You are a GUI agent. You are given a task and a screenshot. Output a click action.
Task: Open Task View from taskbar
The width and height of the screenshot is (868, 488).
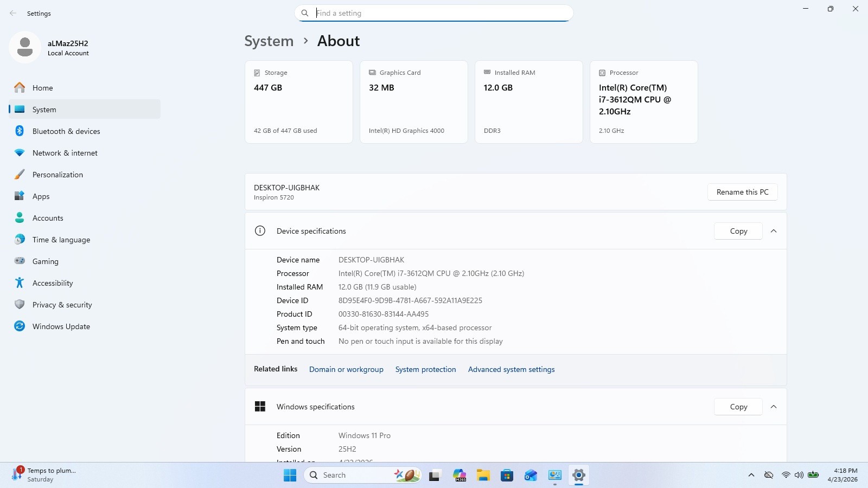click(x=435, y=476)
